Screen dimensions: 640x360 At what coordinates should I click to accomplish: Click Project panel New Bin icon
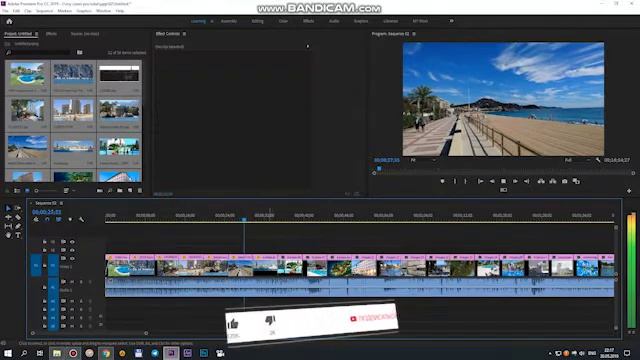pos(120,191)
